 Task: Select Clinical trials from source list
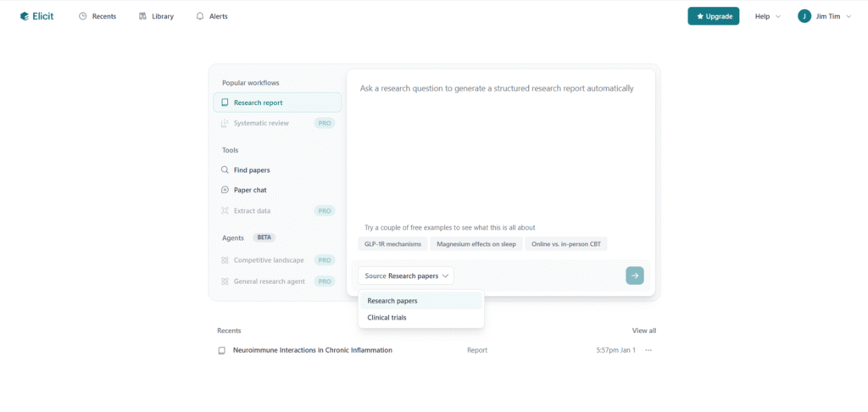(x=387, y=318)
